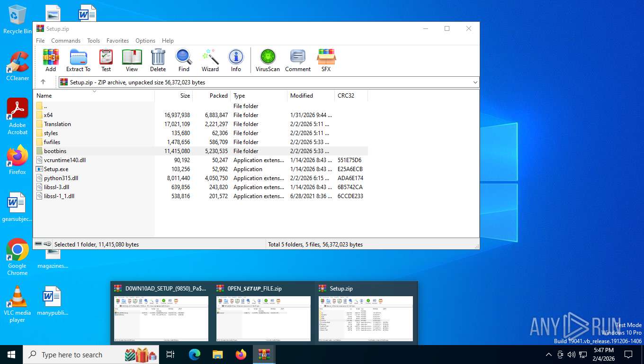Image resolution: width=644 pixels, height=364 pixels.
Task: Open File Explorer from taskbar
Action: pyautogui.click(x=217, y=355)
